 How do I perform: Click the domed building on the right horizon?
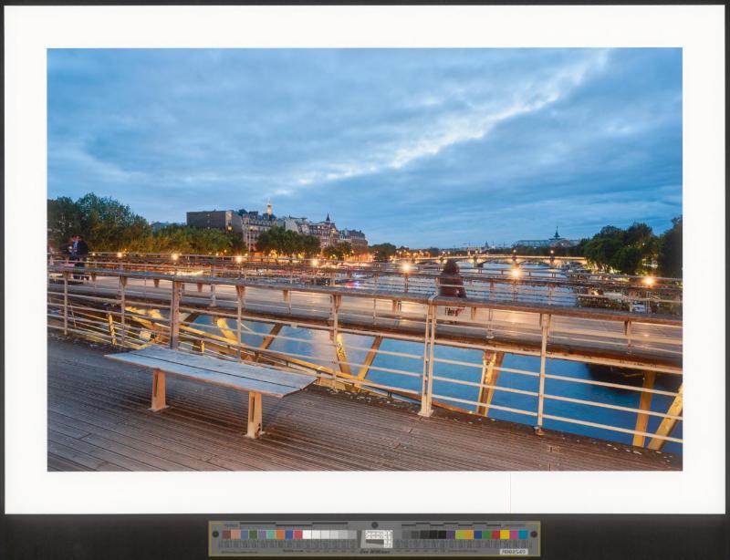coord(556,238)
